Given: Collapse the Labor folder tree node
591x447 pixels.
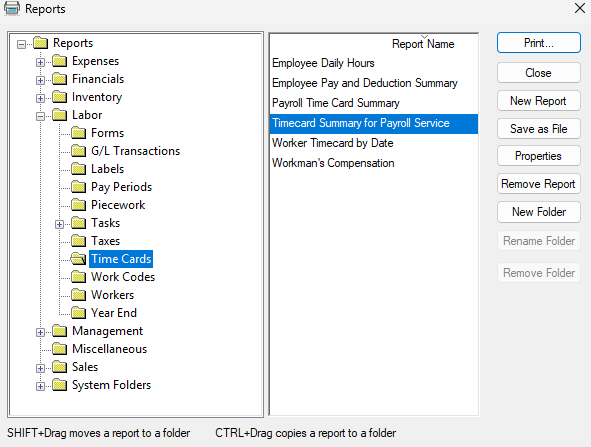Looking at the screenshot, I should (x=40, y=116).
